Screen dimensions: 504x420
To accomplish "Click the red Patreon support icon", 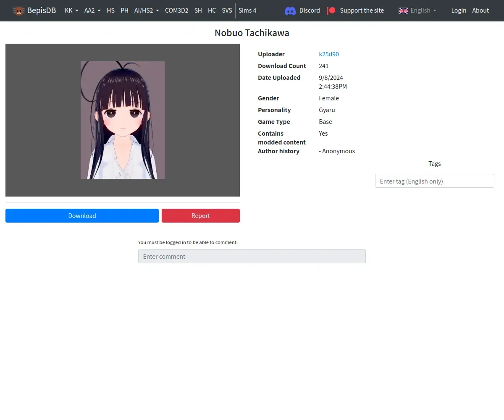I will 331,10.
